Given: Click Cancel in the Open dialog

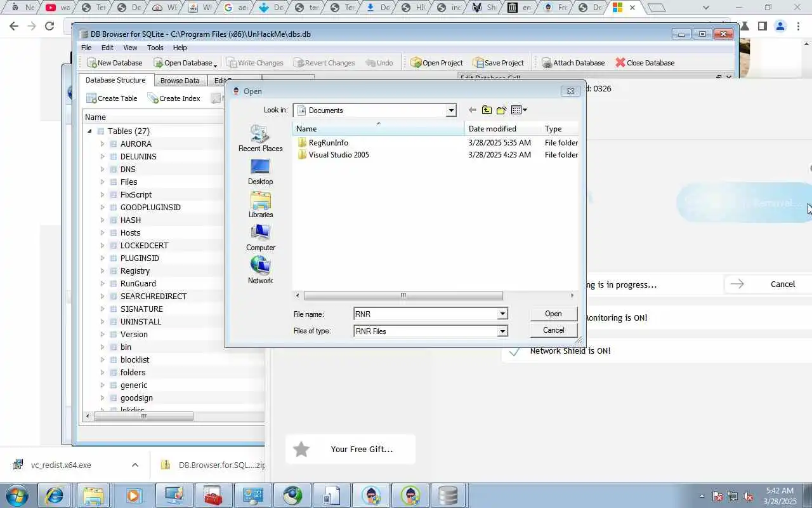Looking at the screenshot, I should coord(553,330).
